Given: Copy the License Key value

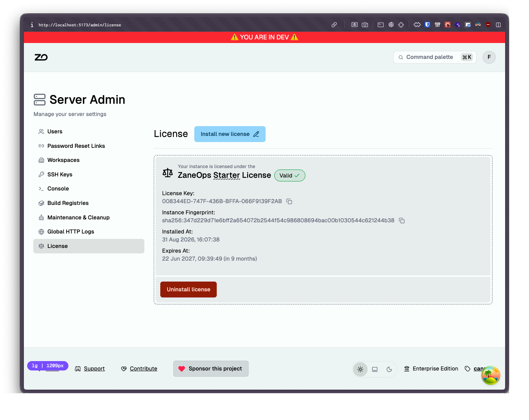Looking at the screenshot, I should point(289,201).
